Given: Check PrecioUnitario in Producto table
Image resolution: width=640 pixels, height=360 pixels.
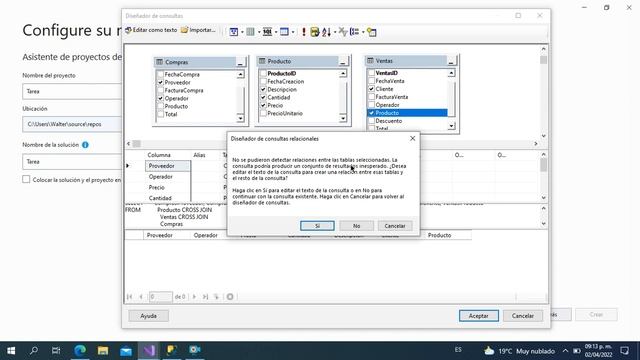Looking at the screenshot, I should 263,113.
